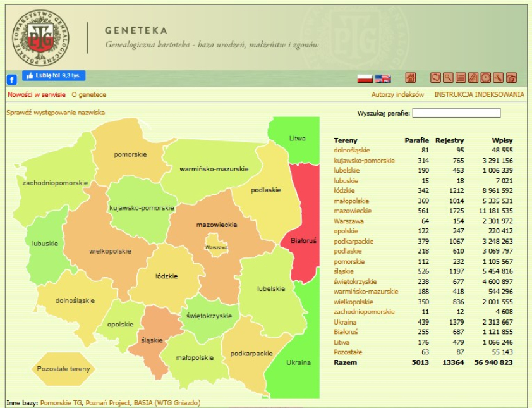532x408 pixels.
Task: Open Pozostałe link in the table
Action: tap(348, 352)
